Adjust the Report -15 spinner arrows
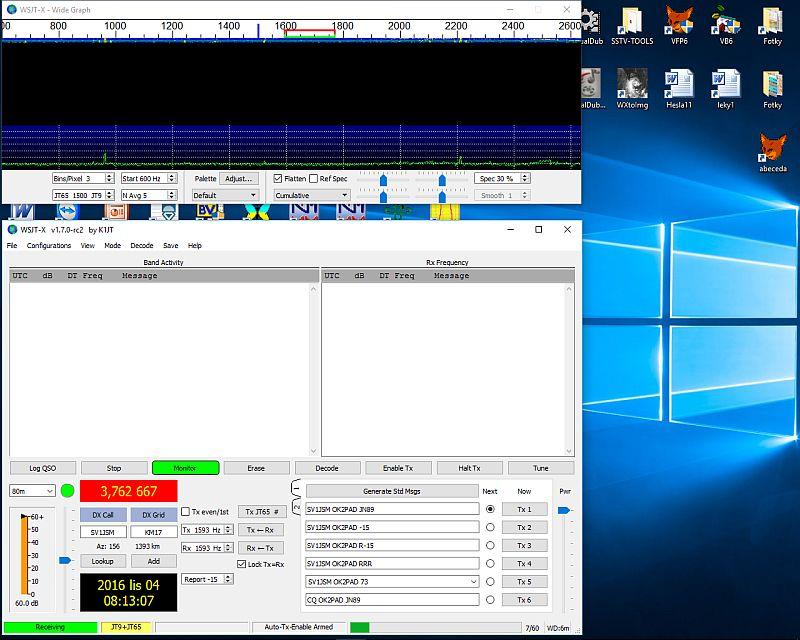Screen dimensions: 800x640 (x=229, y=579)
